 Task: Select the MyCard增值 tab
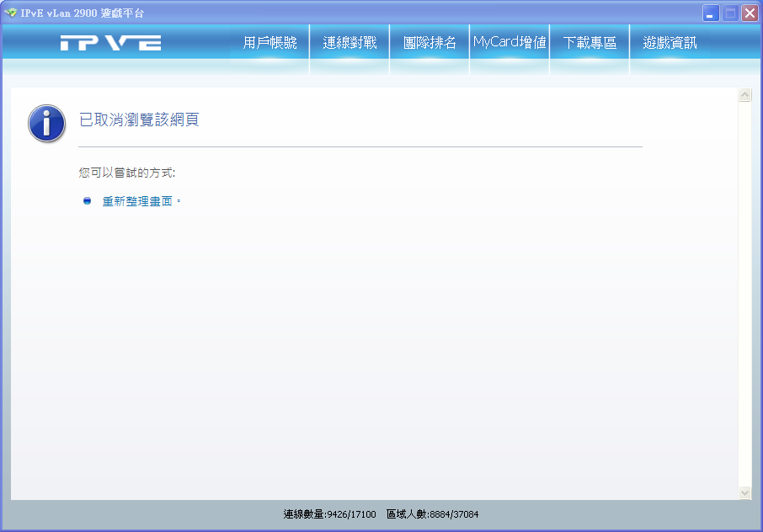[x=510, y=43]
